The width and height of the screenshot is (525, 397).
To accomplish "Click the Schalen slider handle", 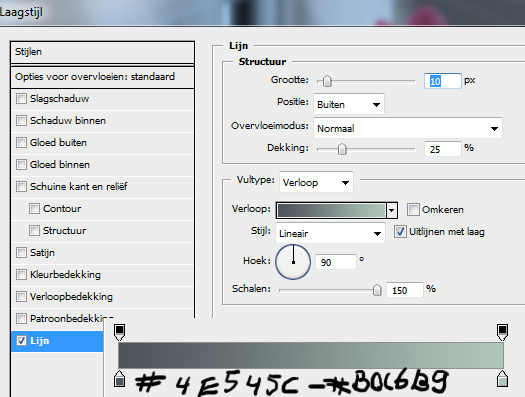I will (377, 290).
